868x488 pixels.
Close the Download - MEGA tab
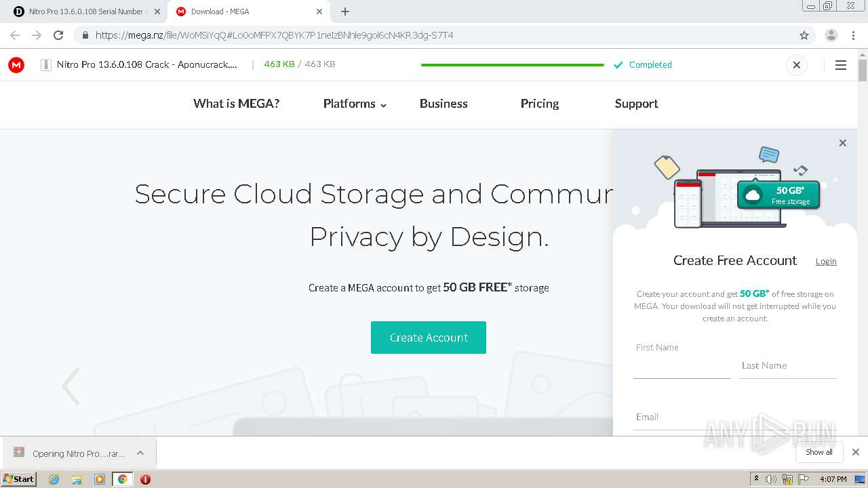coord(319,12)
